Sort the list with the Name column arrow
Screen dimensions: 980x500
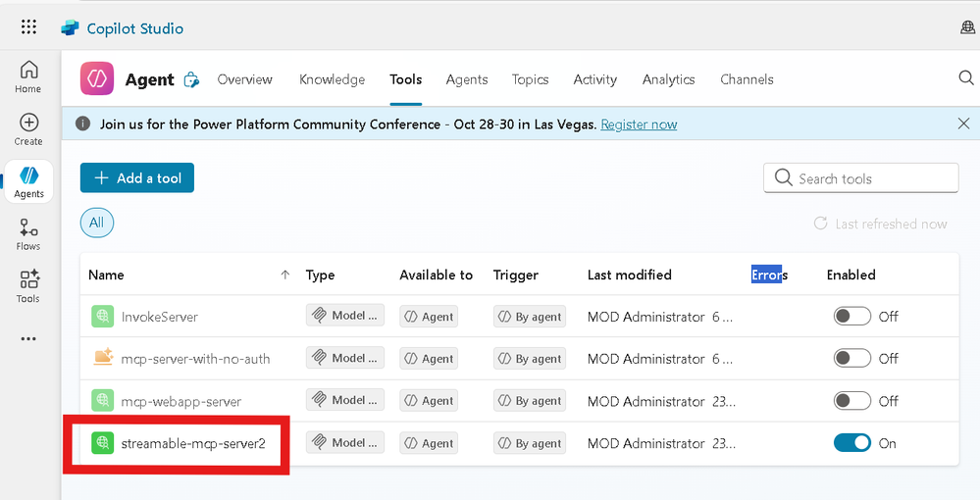click(x=285, y=275)
